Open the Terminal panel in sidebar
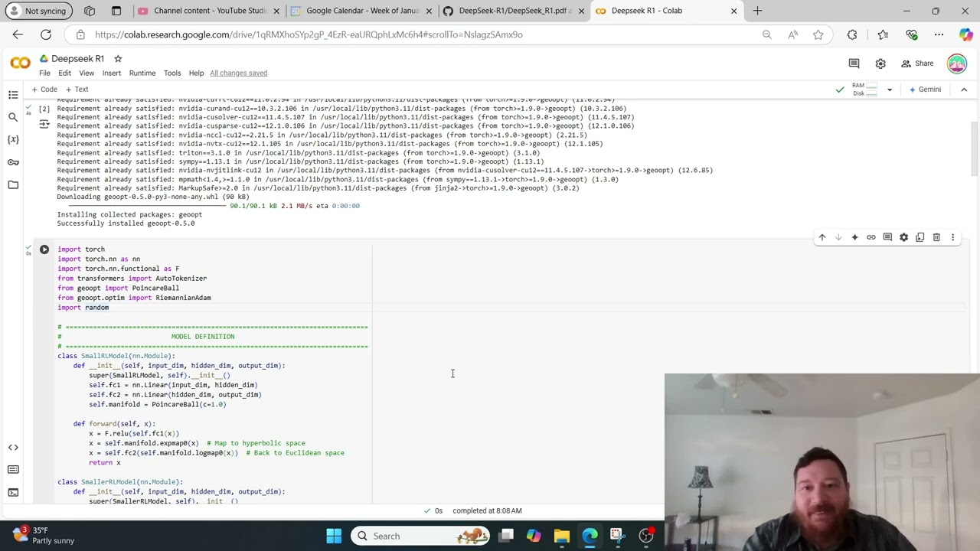The height and width of the screenshot is (551, 980). click(13, 492)
